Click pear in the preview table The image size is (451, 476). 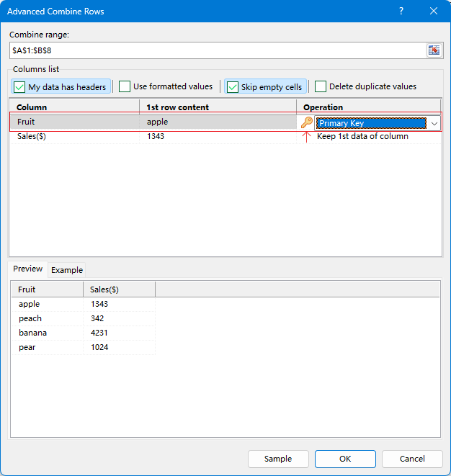[x=27, y=347]
